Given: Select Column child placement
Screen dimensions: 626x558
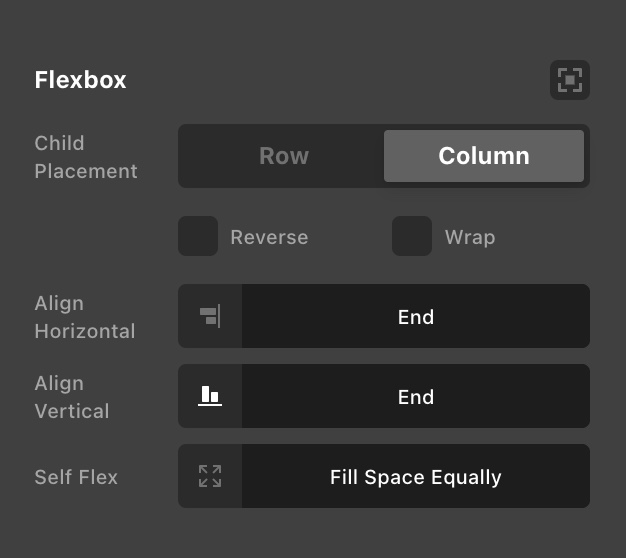Looking at the screenshot, I should [x=484, y=156].
